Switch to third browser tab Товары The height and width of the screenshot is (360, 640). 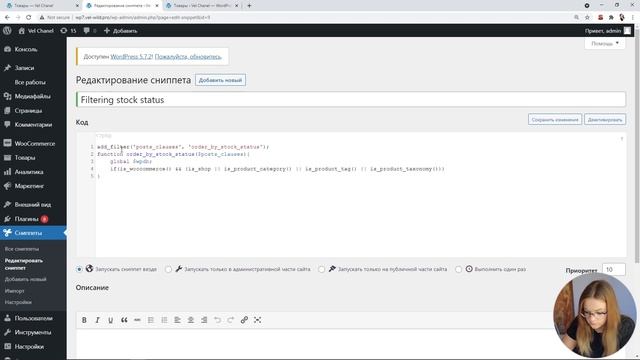(x=202, y=6)
